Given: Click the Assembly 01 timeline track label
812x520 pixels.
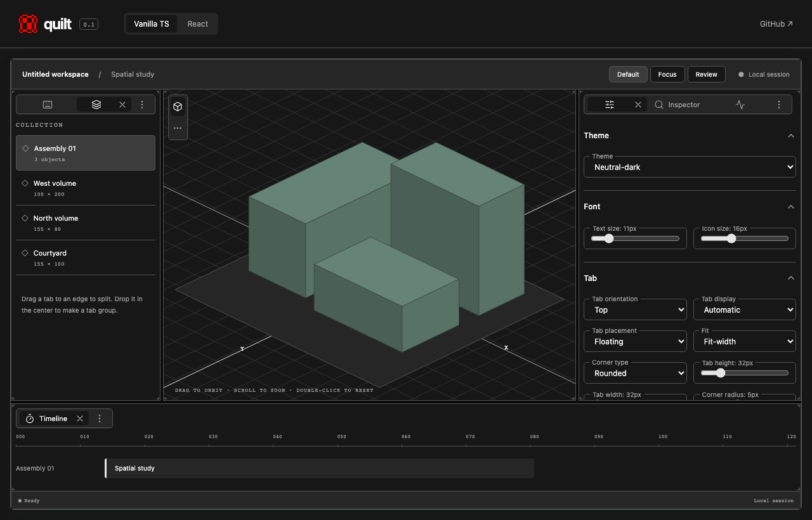Looking at the screenshot, I should pos(35,468).
